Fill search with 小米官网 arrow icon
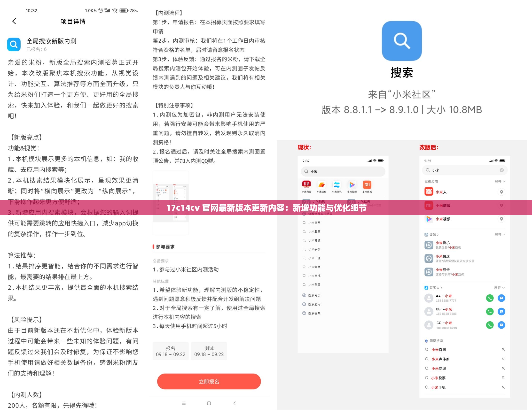This screenshot has width=532, height=415. [x=503, y=350]
